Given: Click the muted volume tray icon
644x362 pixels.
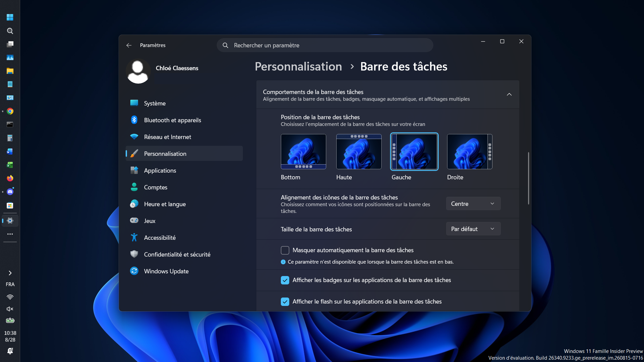Looking at the screenshot, I should click(x=10, y=309).
